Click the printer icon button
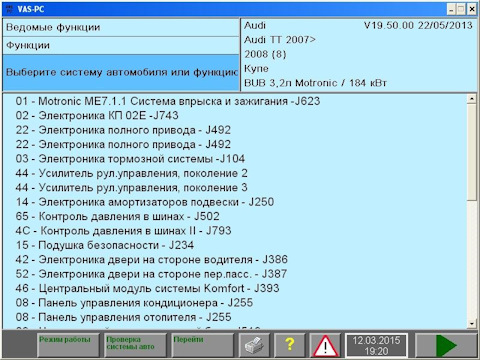The width and height of the screenshot is (480, 360). (x=255, y=346)
